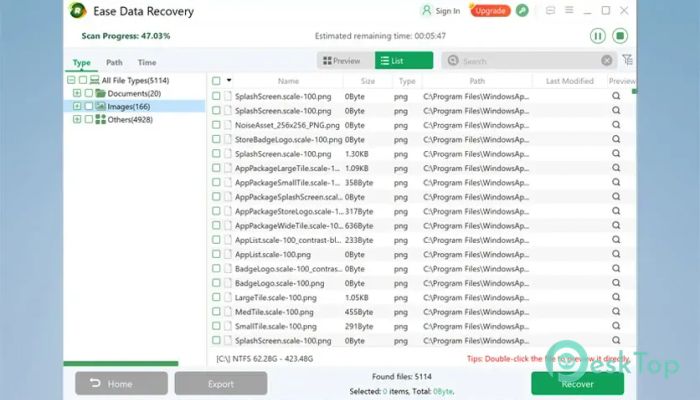
Task: Collapse the All File Types tree node
Action: tap(71, 80)
